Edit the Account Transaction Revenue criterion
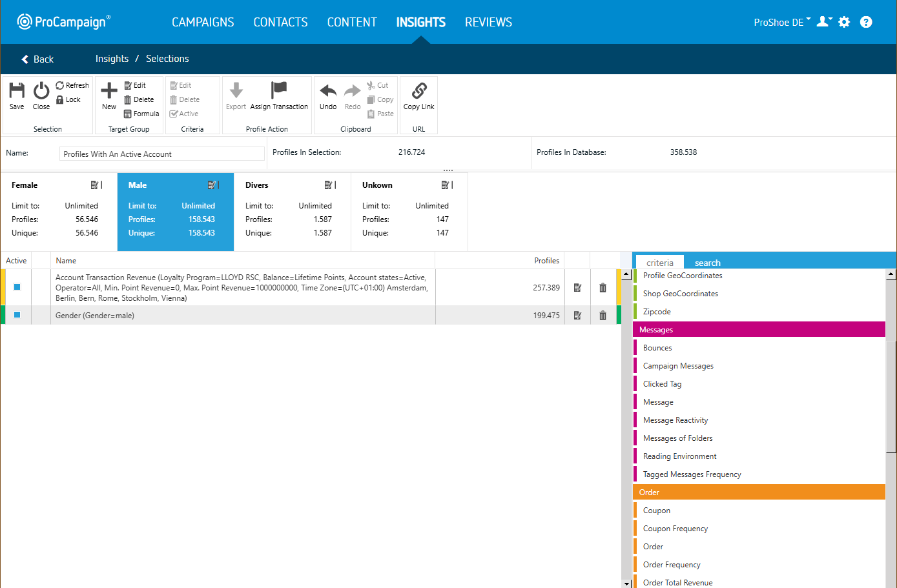Screen dimensions: 897x588 (577, 288)
